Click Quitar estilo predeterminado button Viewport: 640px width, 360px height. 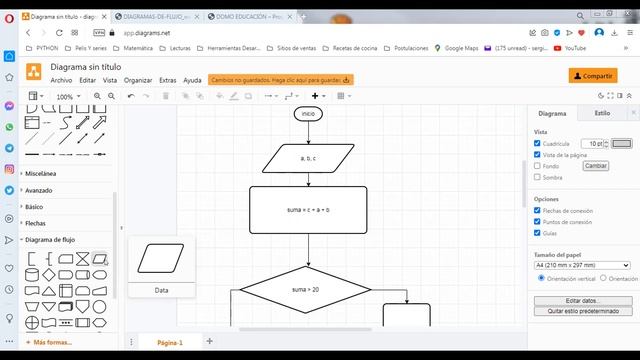pyautogui.click(x=583, y=311)
